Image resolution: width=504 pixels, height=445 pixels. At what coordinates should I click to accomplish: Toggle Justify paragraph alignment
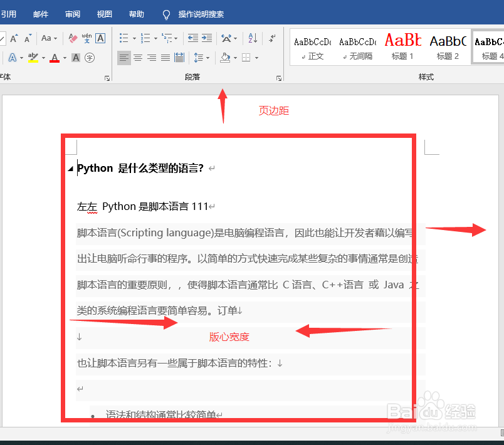click(165, 58)
